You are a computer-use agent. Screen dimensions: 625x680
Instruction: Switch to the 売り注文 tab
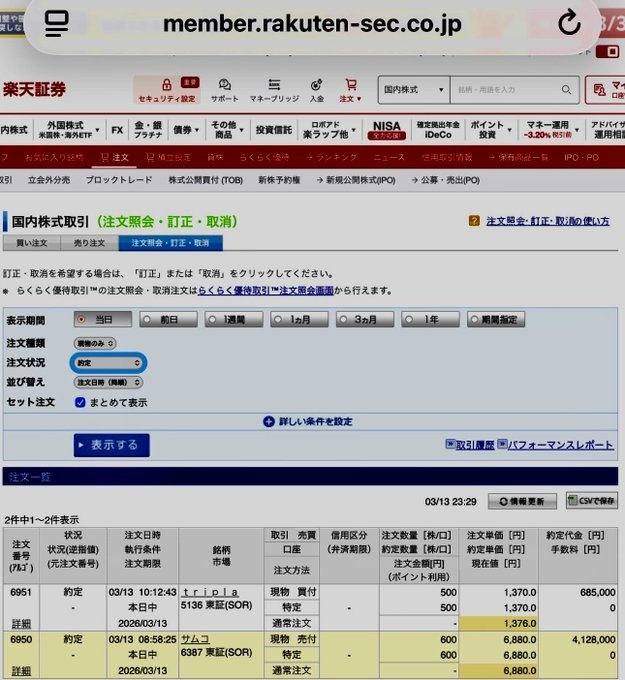pos(89,243)
